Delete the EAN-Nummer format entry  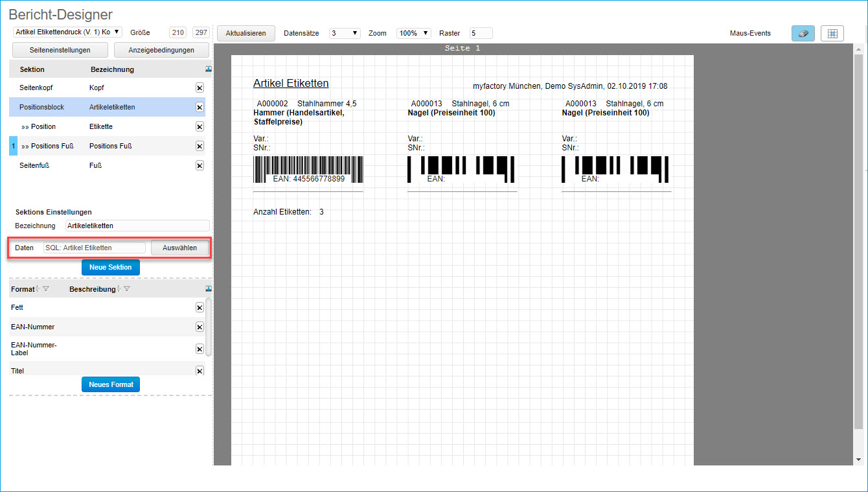(x=200, y=327)
